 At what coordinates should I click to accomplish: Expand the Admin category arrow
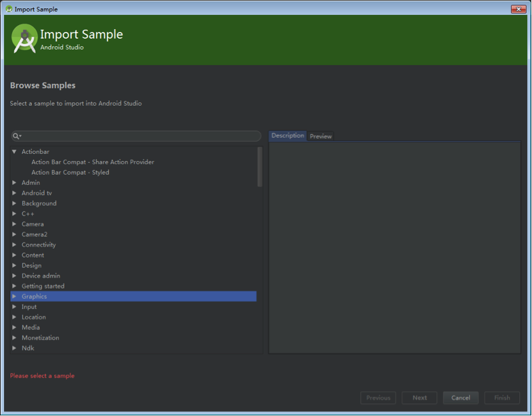[x=14, y=183]
